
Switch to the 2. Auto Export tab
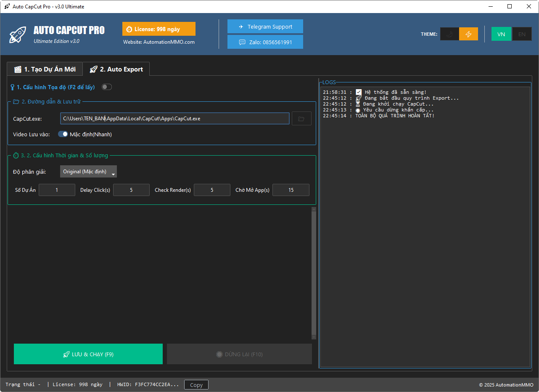(116, 69)
